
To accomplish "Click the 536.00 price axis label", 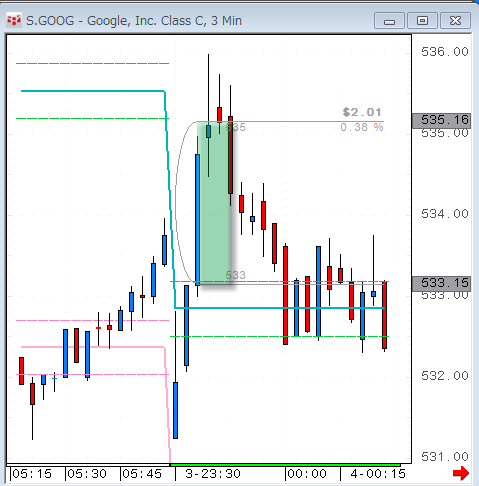I will point(445,52).
